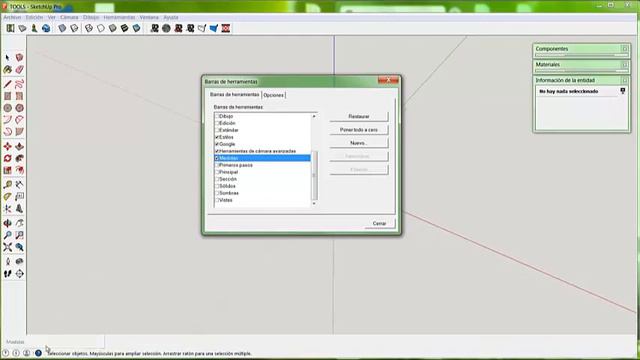Screen dimensions: 640x360
Task: Select the Tape Measure tool
Action: pos(7,185)
